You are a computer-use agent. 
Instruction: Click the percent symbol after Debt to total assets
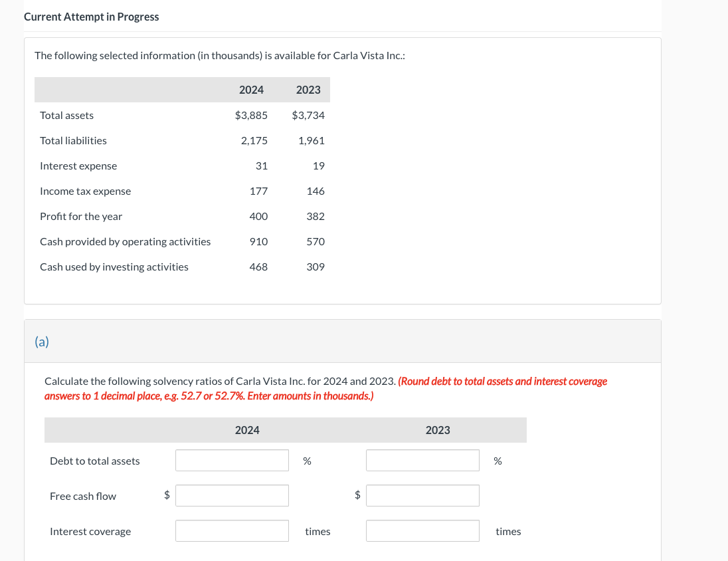(x=306, y=461)
